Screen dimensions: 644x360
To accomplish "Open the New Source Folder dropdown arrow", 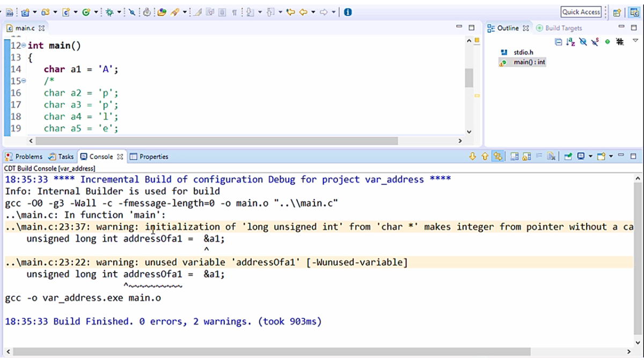I will tap(55, 12).
